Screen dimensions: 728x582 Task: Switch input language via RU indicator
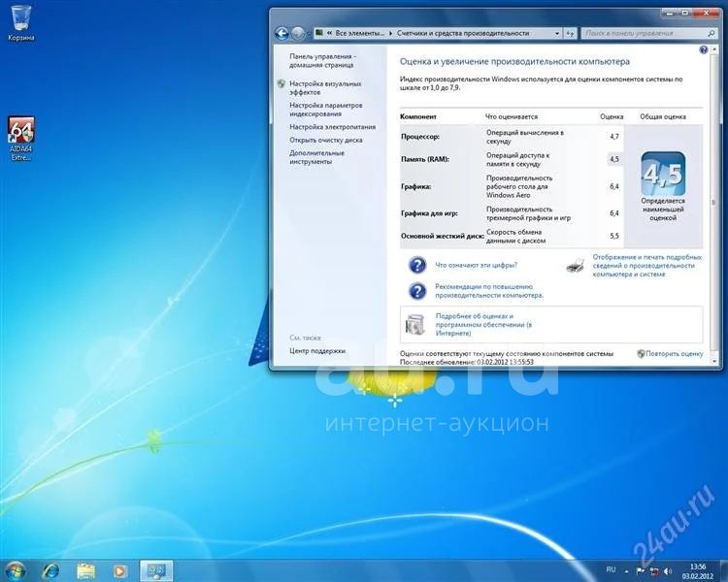click(611, 569)
